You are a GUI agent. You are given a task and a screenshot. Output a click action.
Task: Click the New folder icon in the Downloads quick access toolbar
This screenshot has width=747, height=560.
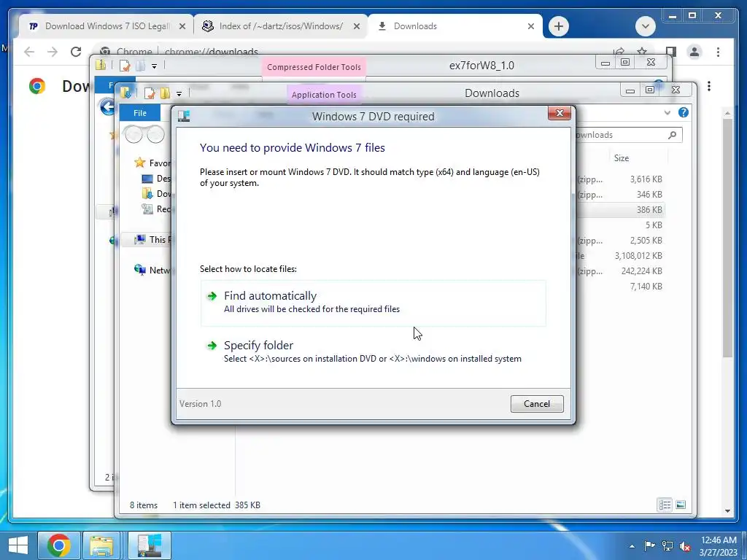165,93
